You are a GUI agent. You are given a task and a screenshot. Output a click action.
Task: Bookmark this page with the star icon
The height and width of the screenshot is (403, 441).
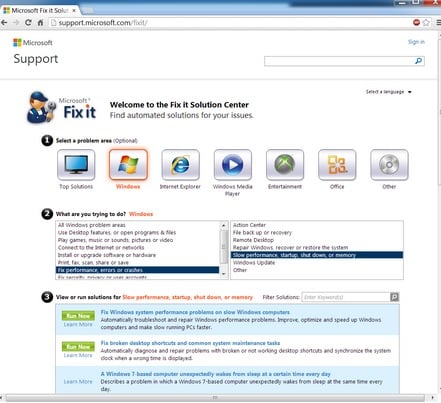point(426,22)
